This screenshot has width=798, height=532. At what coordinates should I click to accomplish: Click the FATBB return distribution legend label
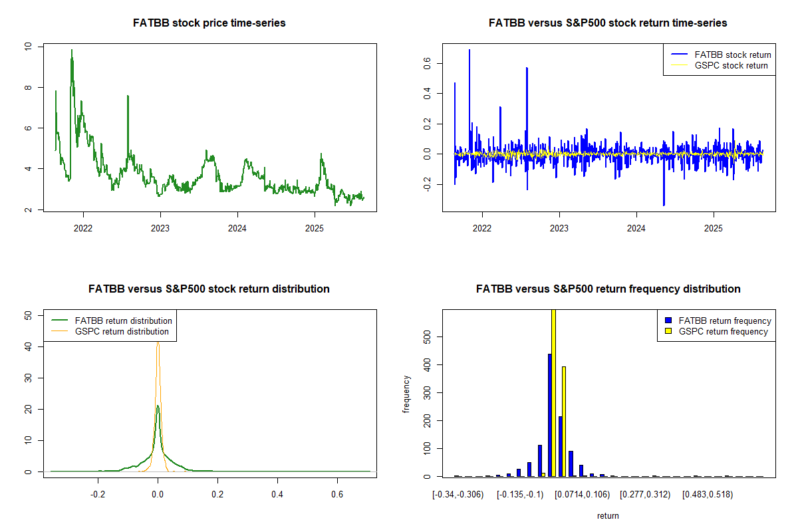click(123, 321)
